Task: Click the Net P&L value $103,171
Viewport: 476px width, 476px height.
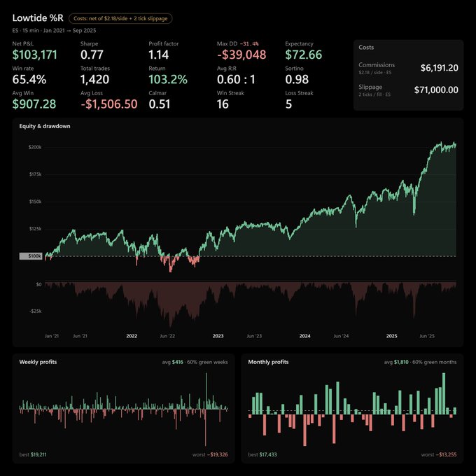Action: click(x=34, y=55)
